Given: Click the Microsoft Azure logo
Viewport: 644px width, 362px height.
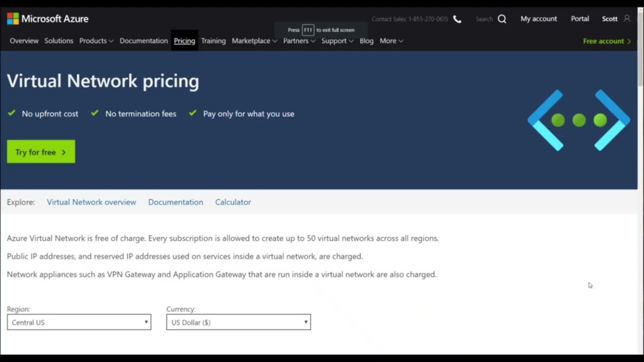Looking at the screenshot, I should click(x=48, y=19).
